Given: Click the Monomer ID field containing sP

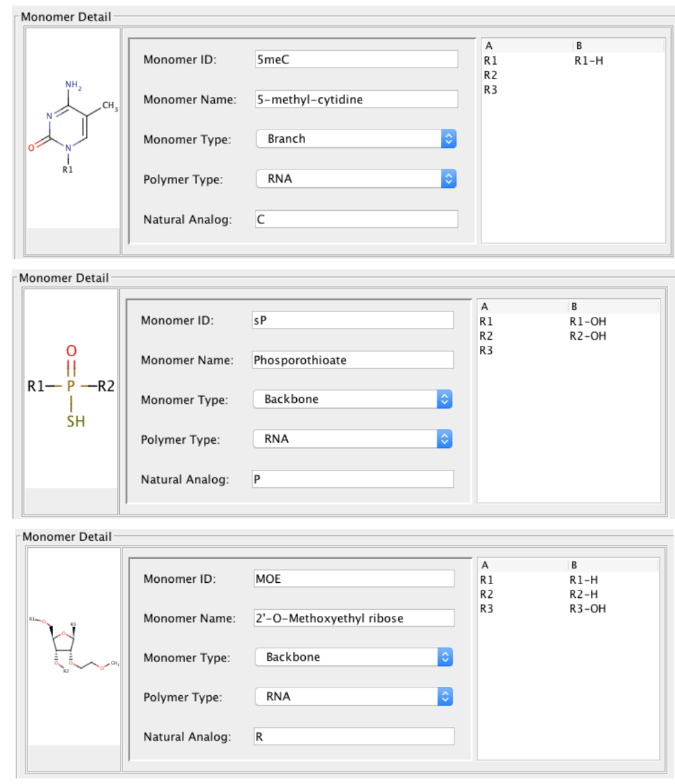Looking at the screenshot, I should coord(353,320).
